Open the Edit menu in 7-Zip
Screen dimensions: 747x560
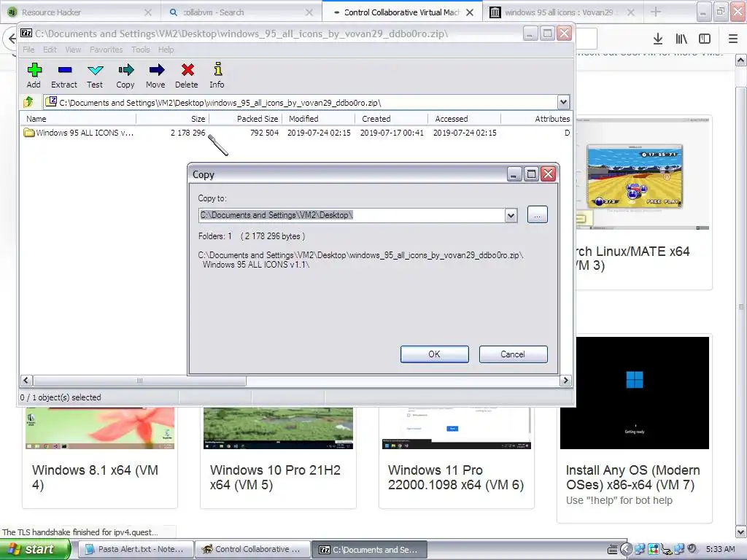pyautogui.click(x=50, y=50)
